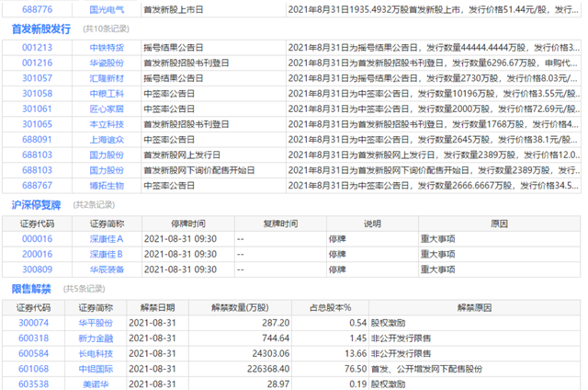Open stock code 300074
The height and width of the screenshot is (390, 588).
(x=34, y=323)
